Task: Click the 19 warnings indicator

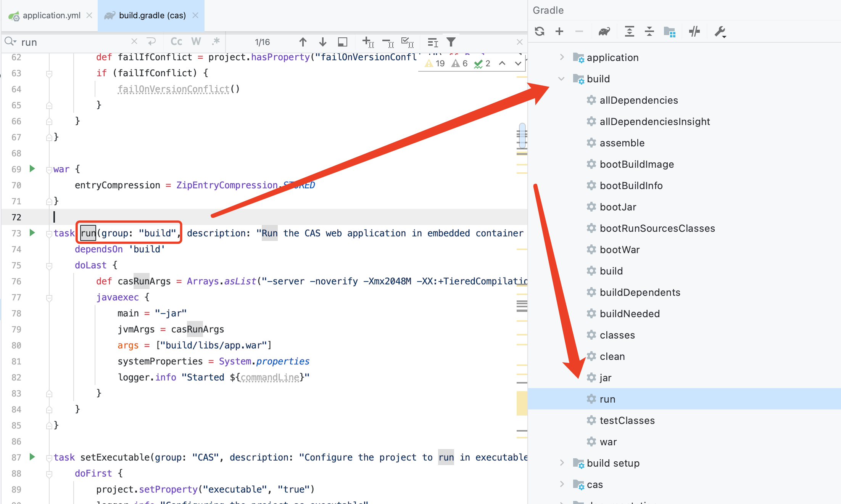Action: (435, 63)
